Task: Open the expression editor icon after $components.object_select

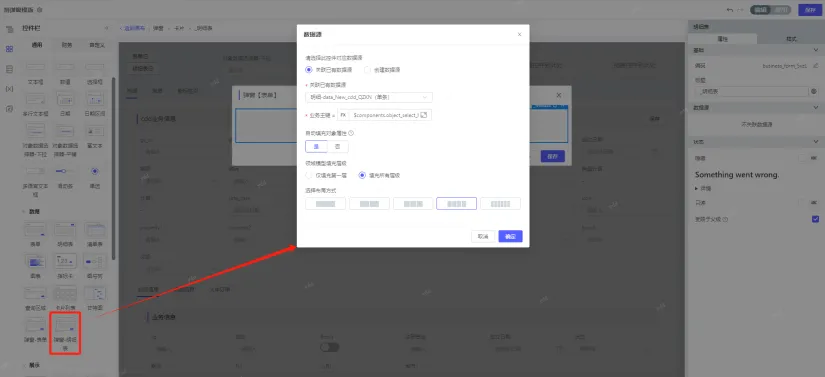Action: coord(424,115)
